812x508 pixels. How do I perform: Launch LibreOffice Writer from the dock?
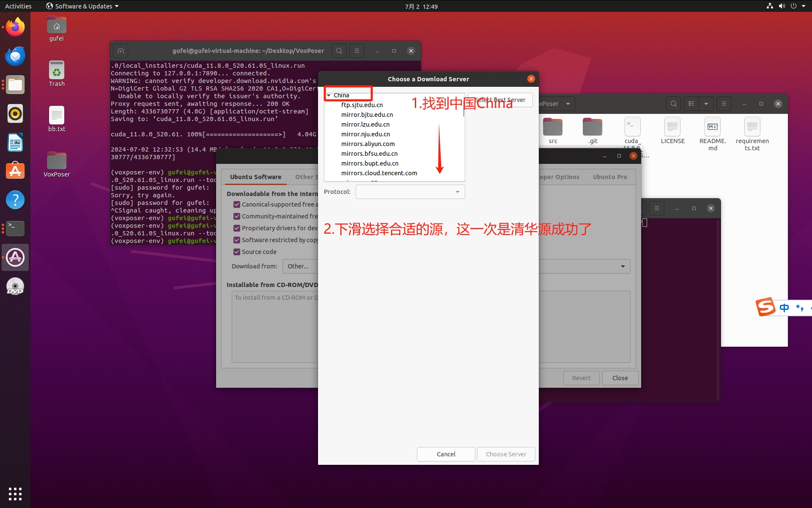tap(15, 143)
